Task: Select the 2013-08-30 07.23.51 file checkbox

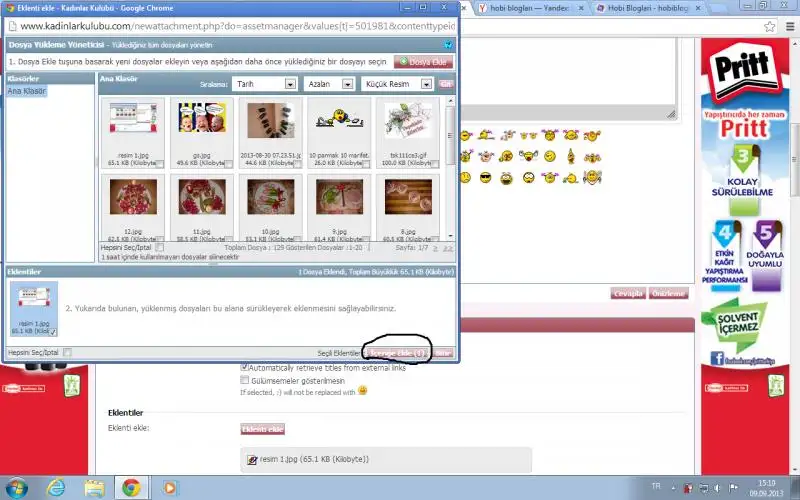Action: [297, 164]
